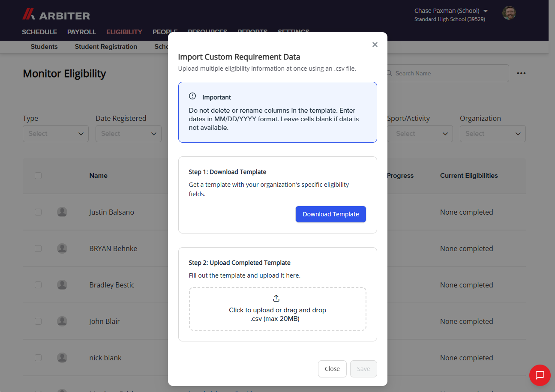Close the import dialog with X icon

click(375, 45)
